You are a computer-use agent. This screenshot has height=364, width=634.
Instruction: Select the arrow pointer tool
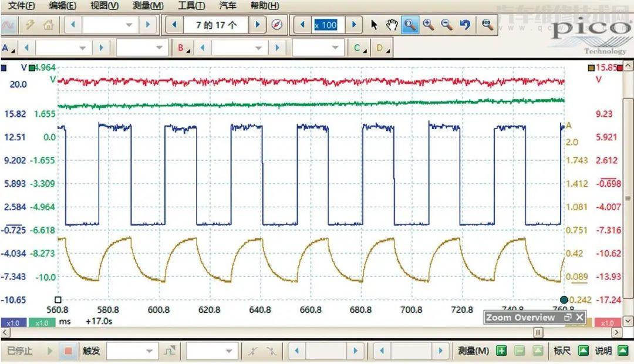[x=375, y=25]
